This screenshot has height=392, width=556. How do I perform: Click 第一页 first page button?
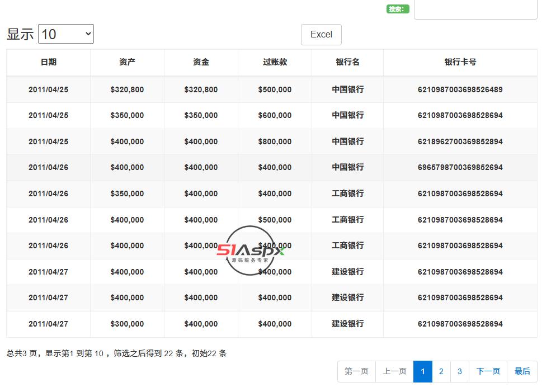tap(356, 371)
